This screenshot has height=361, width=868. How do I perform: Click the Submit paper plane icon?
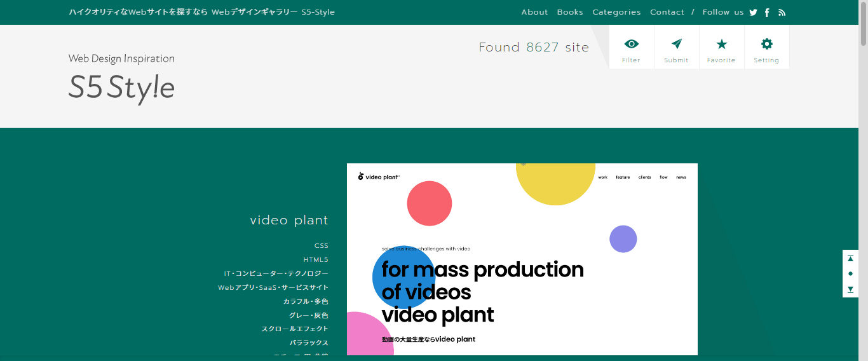(x=676, y=48)
